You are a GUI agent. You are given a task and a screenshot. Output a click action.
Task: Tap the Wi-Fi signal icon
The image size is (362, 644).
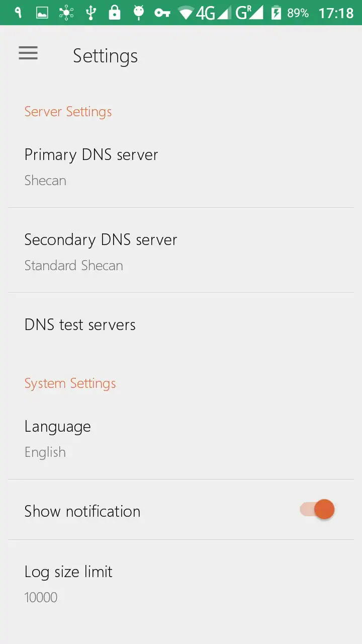click(x=186, y=13)
